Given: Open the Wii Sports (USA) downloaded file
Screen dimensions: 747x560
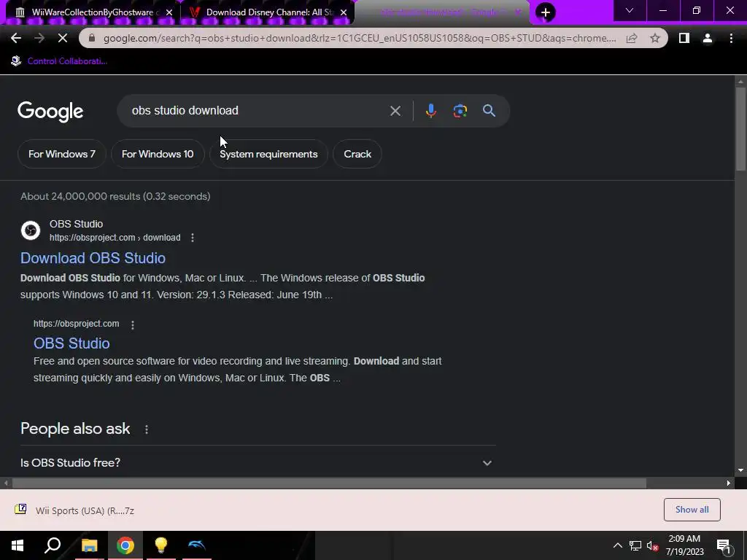Looking at the screenshot, I should [x=77, y=510].
